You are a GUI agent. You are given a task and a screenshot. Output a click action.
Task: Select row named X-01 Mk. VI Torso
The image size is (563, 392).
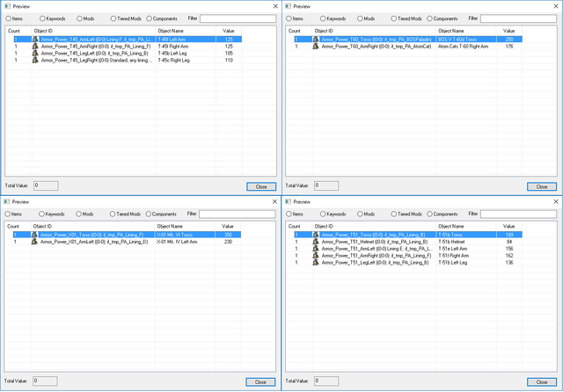point(127,235)
